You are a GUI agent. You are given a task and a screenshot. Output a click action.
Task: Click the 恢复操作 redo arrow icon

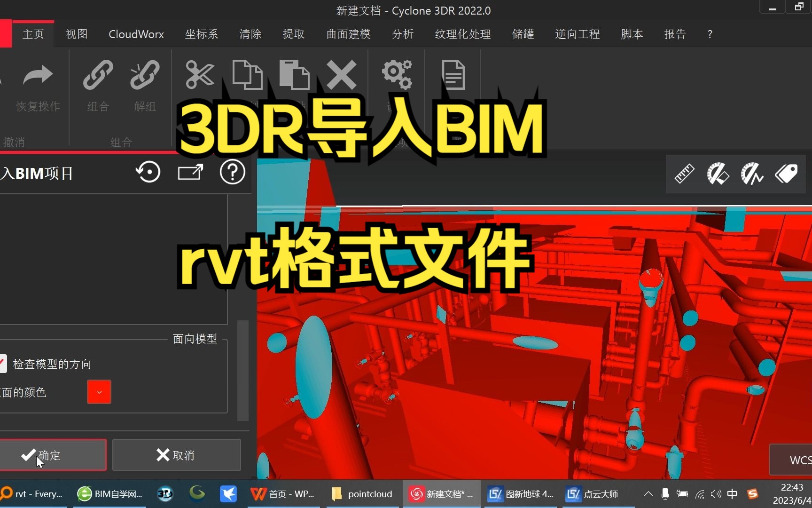(x=38, y=75)
